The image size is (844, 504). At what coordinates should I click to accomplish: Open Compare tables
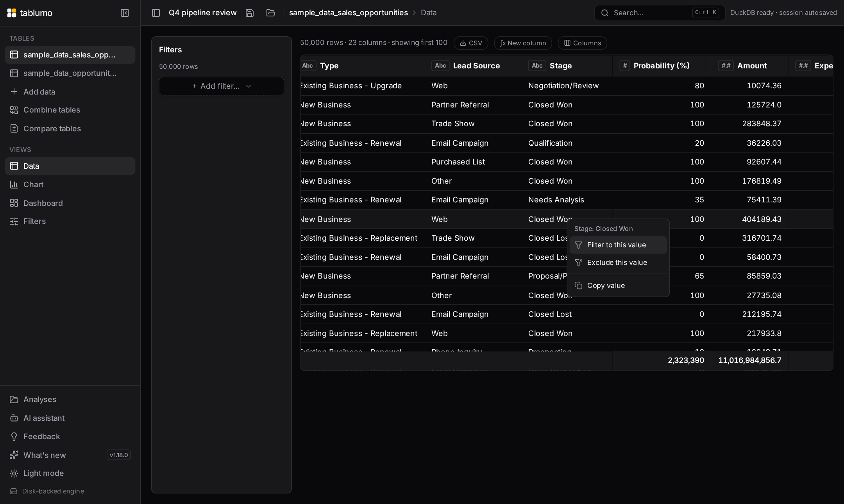pyautogui.click(x=70, y=129)
